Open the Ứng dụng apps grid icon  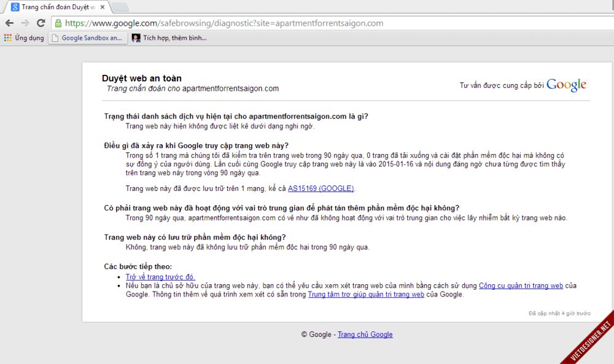(7, 38)
